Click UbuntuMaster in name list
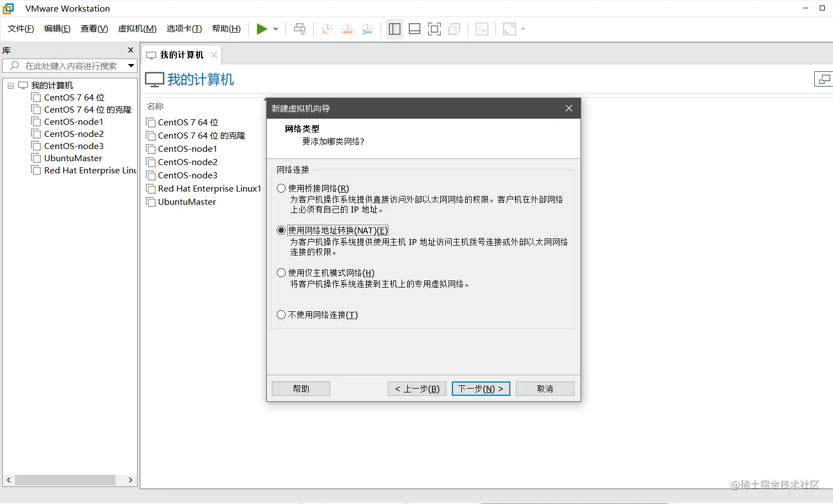 pos(187,202)
